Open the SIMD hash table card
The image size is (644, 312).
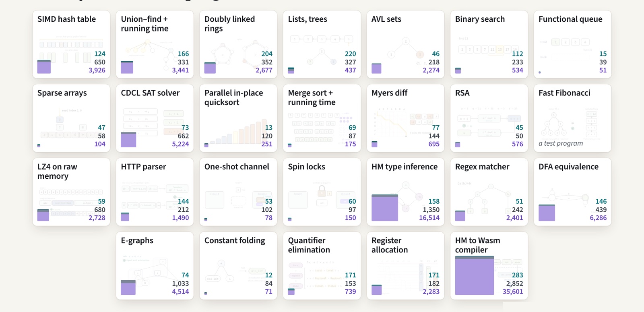(x=71, y=44)
